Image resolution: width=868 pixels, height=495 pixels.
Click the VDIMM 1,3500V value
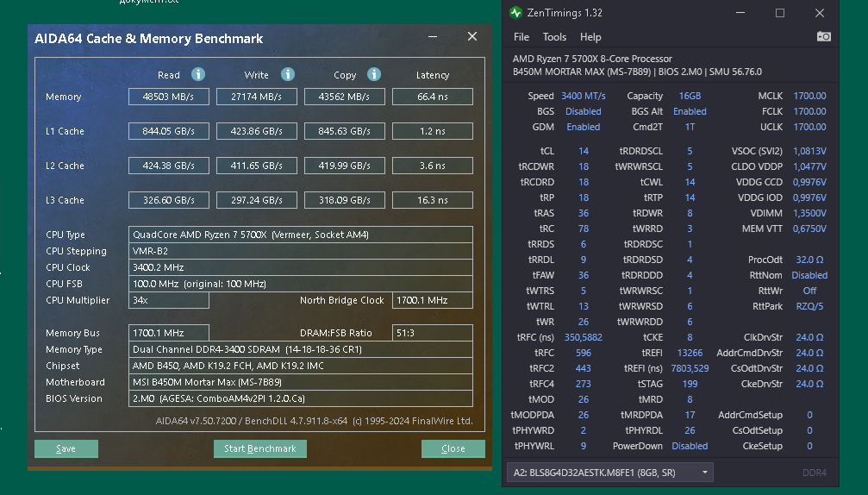click(x=809, y=213)
